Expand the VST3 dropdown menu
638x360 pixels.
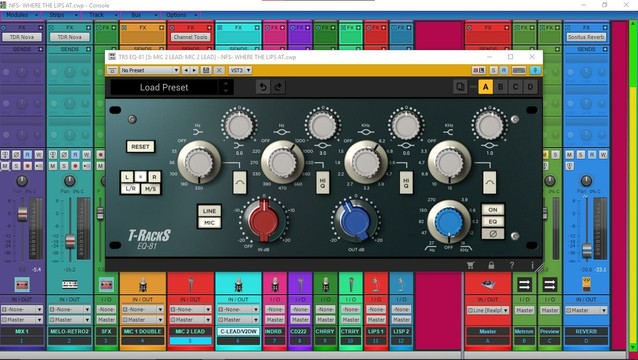240,70
